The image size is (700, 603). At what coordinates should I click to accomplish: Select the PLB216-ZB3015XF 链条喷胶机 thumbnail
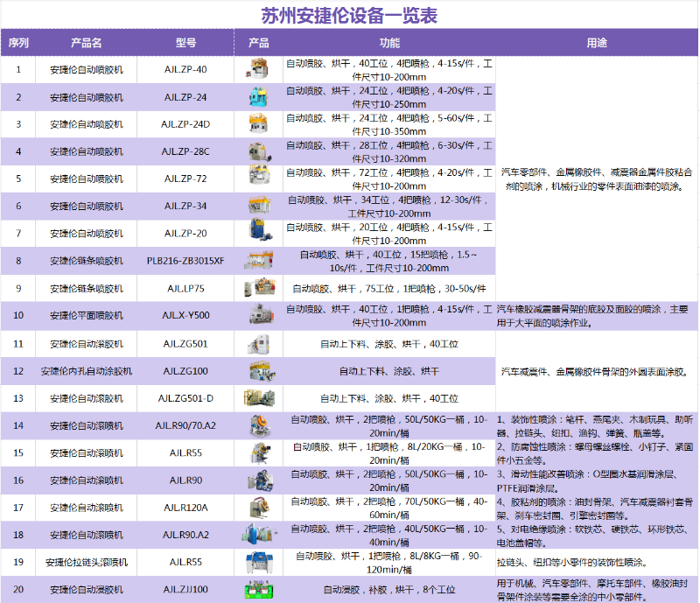click(x=258, y=260)
